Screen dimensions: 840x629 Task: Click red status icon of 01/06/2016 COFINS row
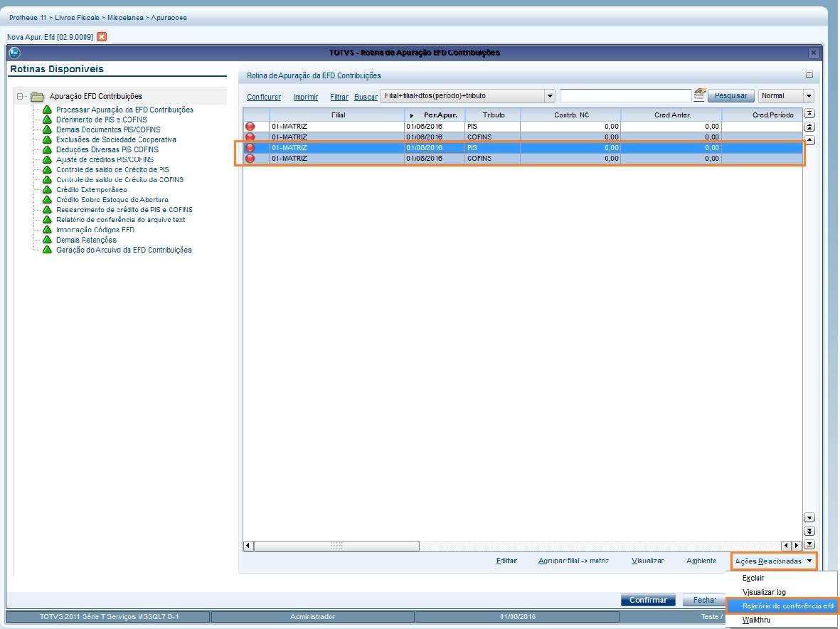[x=250, y=137]
